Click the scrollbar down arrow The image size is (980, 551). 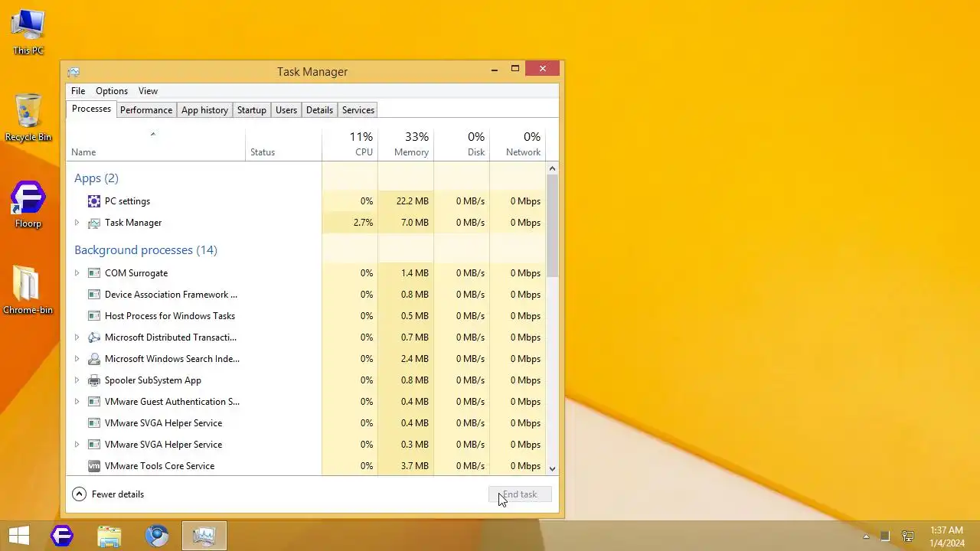point(553,468)
